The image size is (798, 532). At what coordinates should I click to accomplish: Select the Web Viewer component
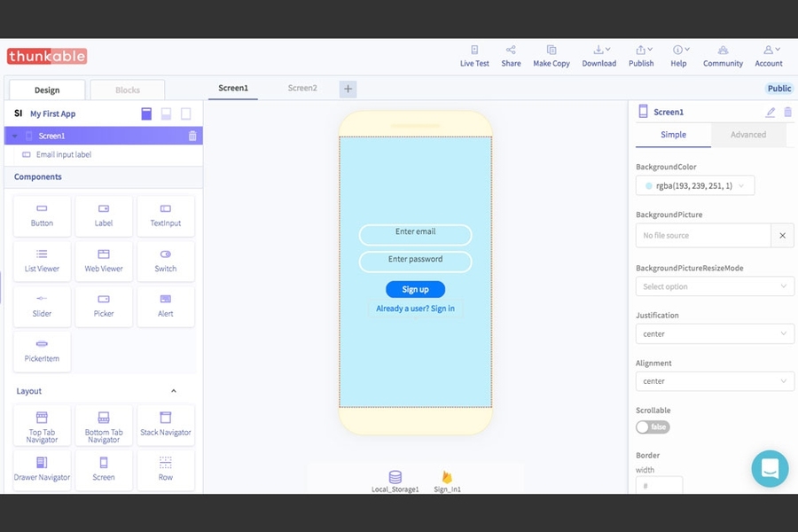(x=104, y=261)
